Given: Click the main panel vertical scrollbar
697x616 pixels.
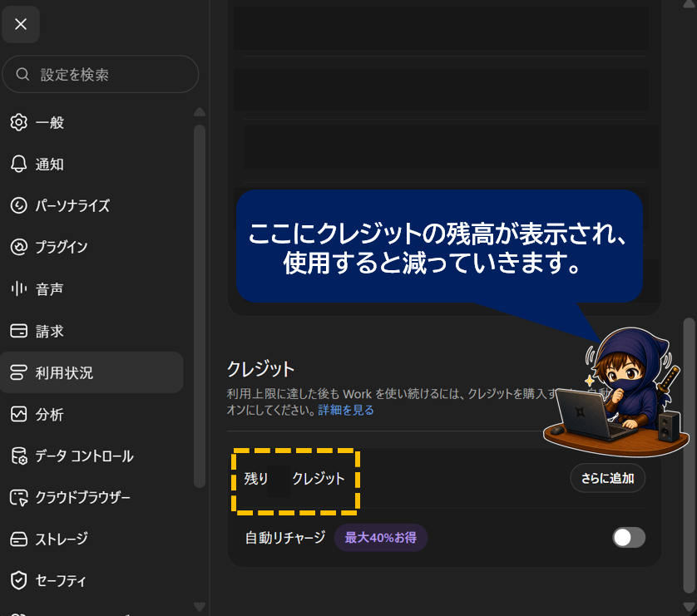Looking at the screenshot, I should (x=689, y=455).
